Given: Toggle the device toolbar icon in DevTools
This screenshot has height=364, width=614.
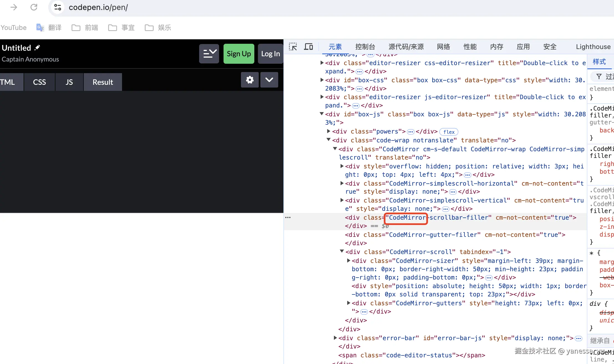Looking at the screenshot, I should click(308, 46).
